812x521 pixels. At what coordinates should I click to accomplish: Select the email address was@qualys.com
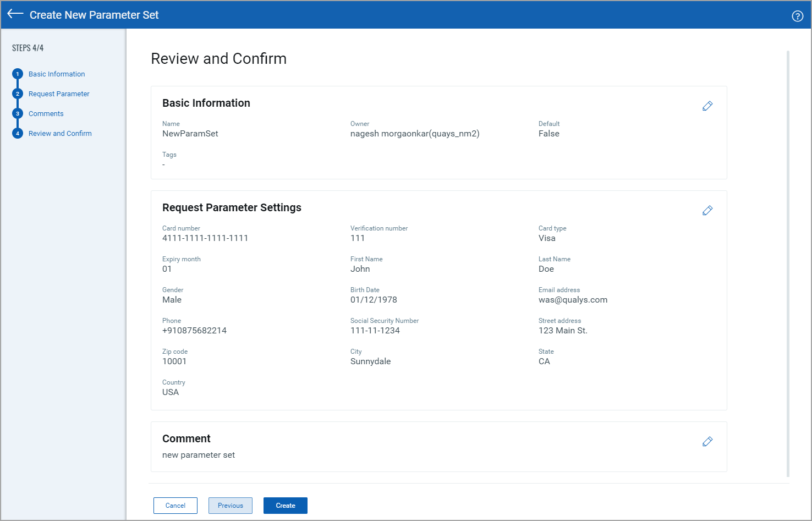pyautogui.click(x=573, y=299)
